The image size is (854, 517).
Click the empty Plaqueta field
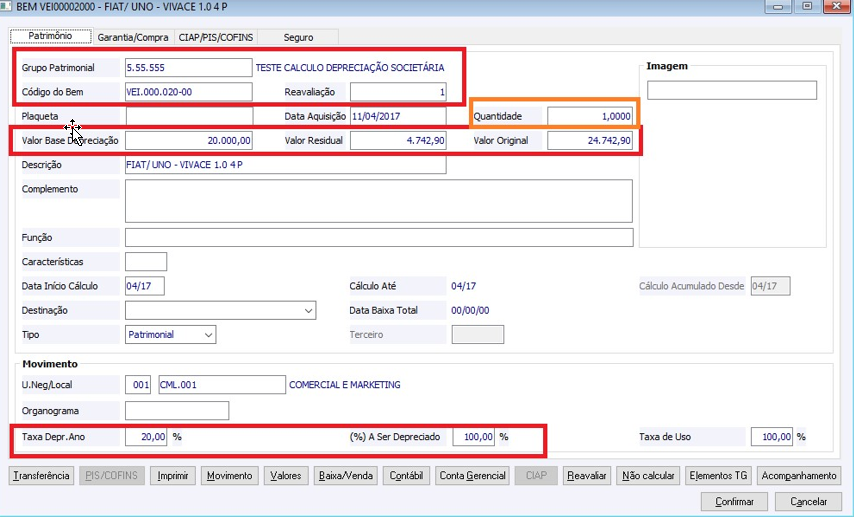tap(189, 116)
